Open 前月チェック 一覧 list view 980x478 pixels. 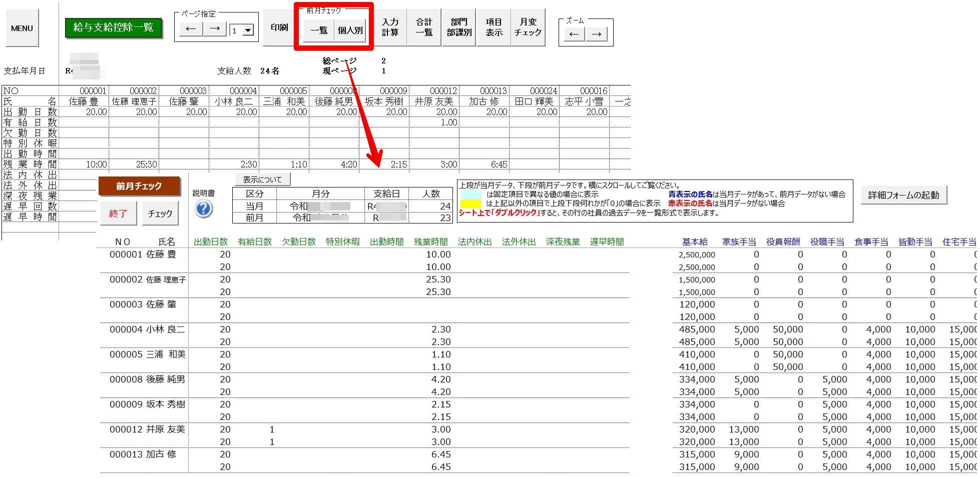319,30
